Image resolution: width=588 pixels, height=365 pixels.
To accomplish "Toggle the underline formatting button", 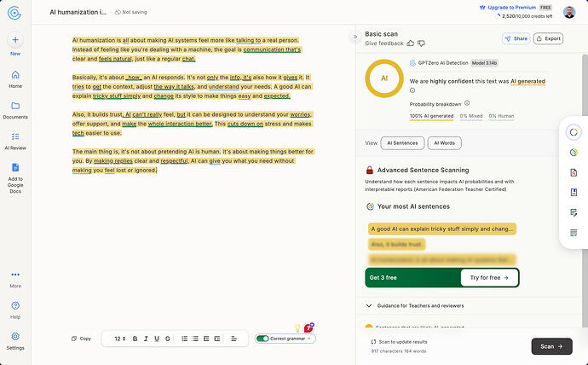I will coord(157,339).
